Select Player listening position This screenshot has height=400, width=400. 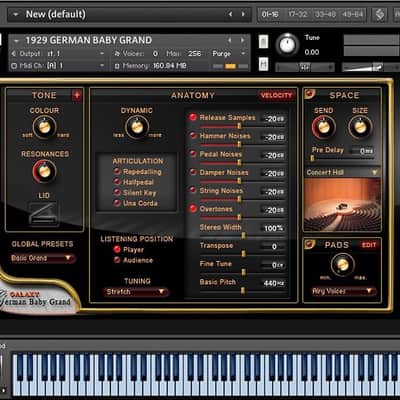tap(117, 249)
